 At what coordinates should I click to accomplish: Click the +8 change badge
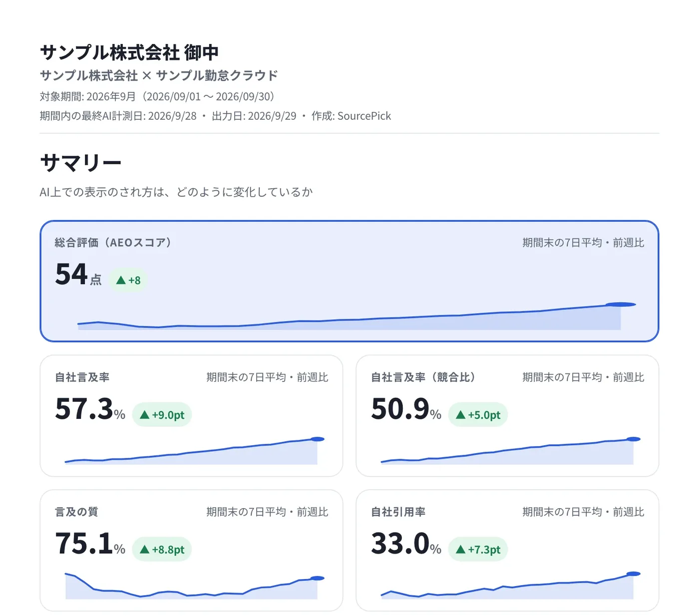(x=128, y=280)
